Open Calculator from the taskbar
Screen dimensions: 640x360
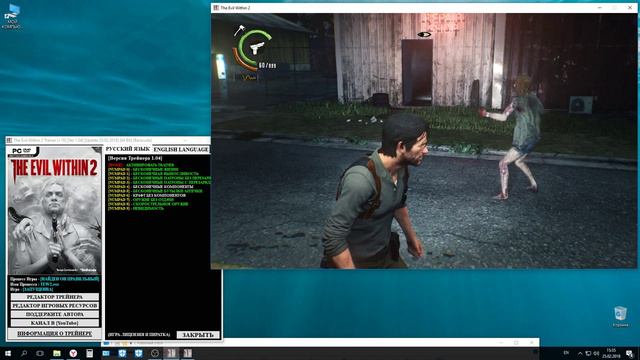[x=89, y=353]
